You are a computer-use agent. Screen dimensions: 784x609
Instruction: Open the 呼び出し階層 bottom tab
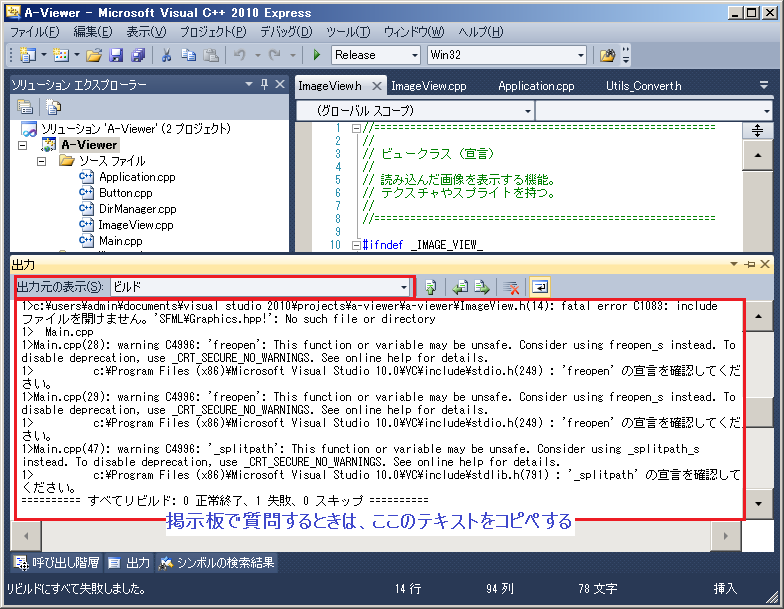(x=56, y=563)
